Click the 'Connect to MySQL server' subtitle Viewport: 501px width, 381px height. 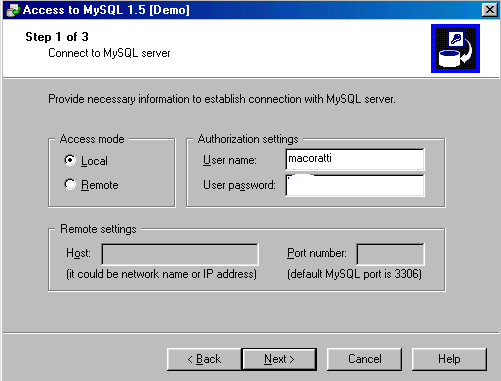click(109, 53)
